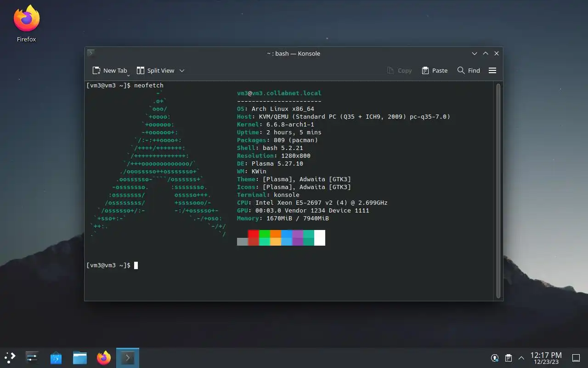588x368 pixels.
Task: Open a New Tab in Konsole
Action: tap(109, 70)
